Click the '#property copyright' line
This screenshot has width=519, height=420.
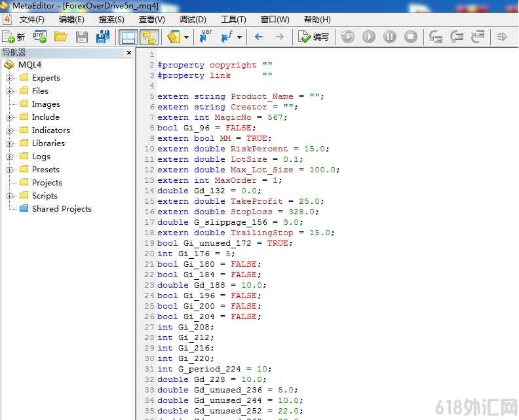(x=214, y=65)
